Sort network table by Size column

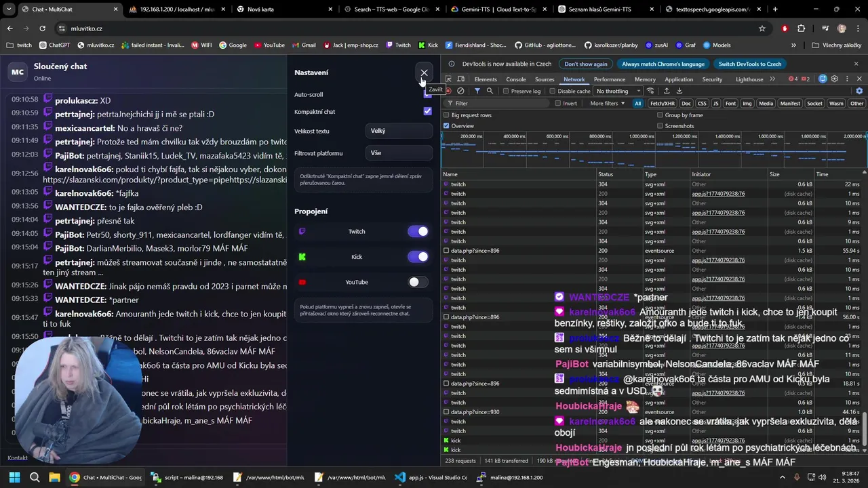click(790, 174)
